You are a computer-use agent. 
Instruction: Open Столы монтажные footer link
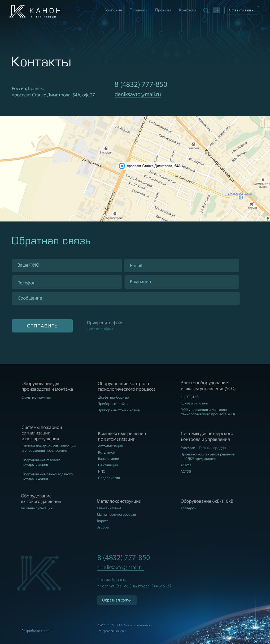pyautogui.click(x=36, y=397)
